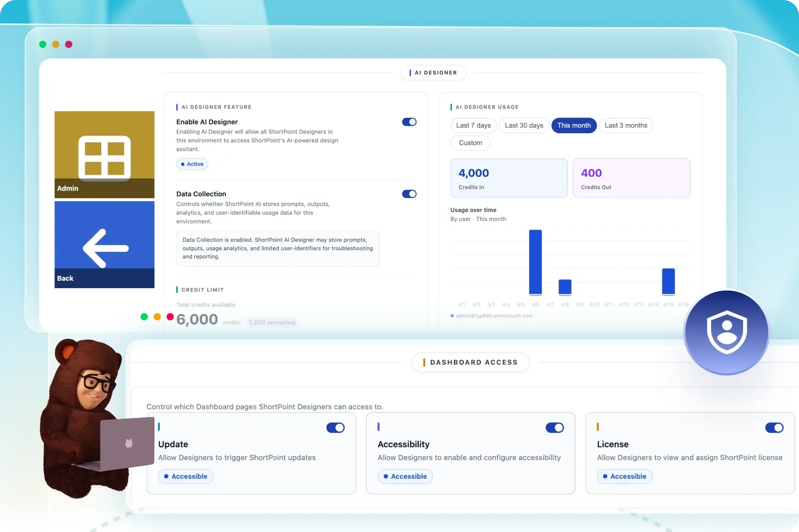This screenshot has width=799, height=532.
Task: Click the Usage over time heading
Action: pyautogui.click(x=474, y=210)
